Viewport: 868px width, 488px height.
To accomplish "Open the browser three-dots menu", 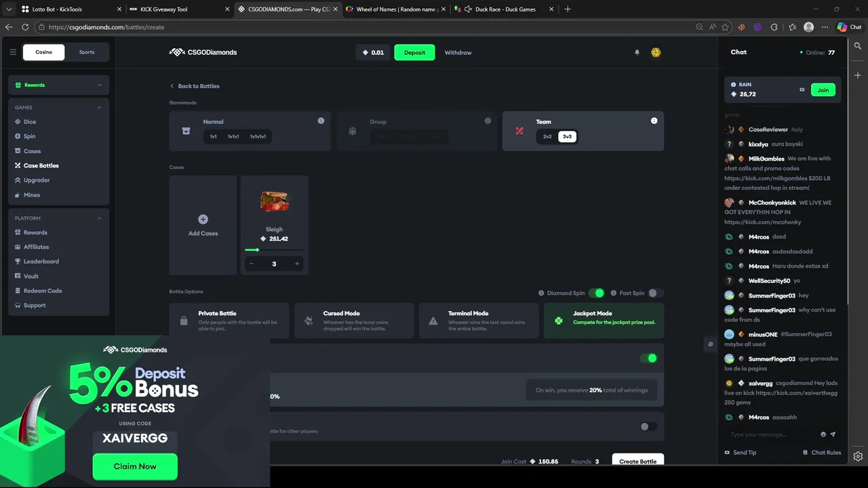I will pos(825,27).
